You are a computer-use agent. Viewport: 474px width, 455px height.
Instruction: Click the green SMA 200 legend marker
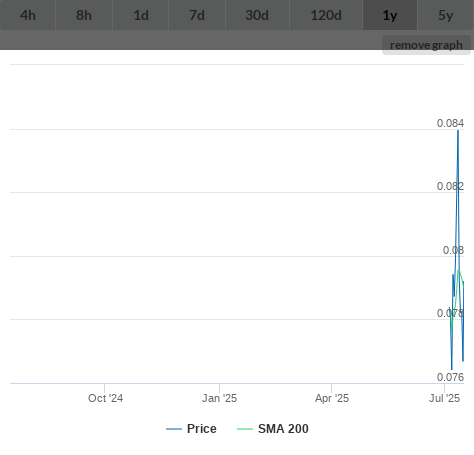pos(245,429)
